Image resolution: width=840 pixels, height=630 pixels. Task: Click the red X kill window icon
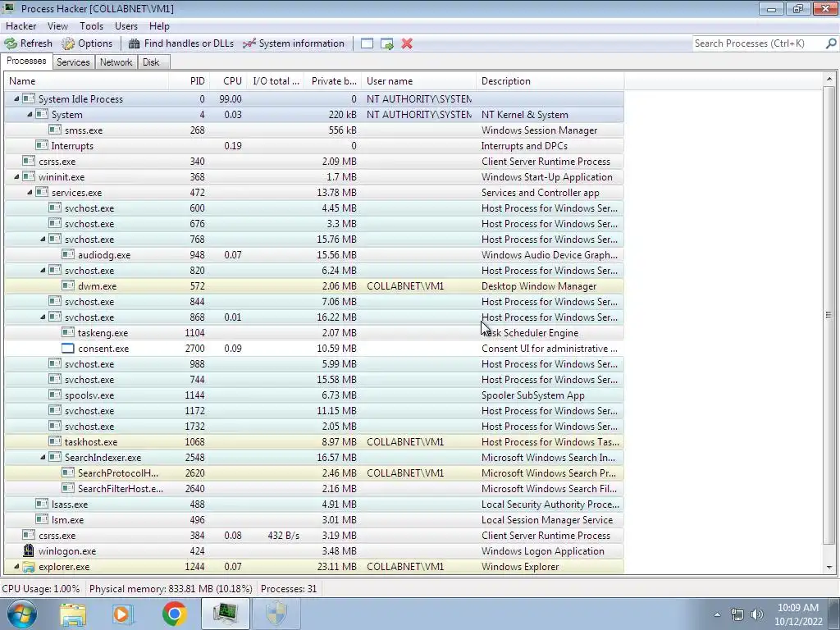pyautogui.click(x=407, y=43)
